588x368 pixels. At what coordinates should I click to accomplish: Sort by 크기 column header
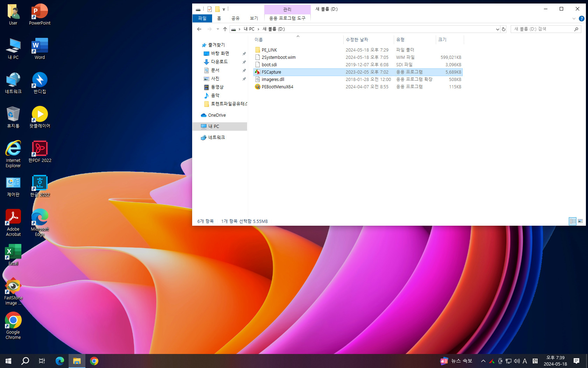click(x=450, y=40)
